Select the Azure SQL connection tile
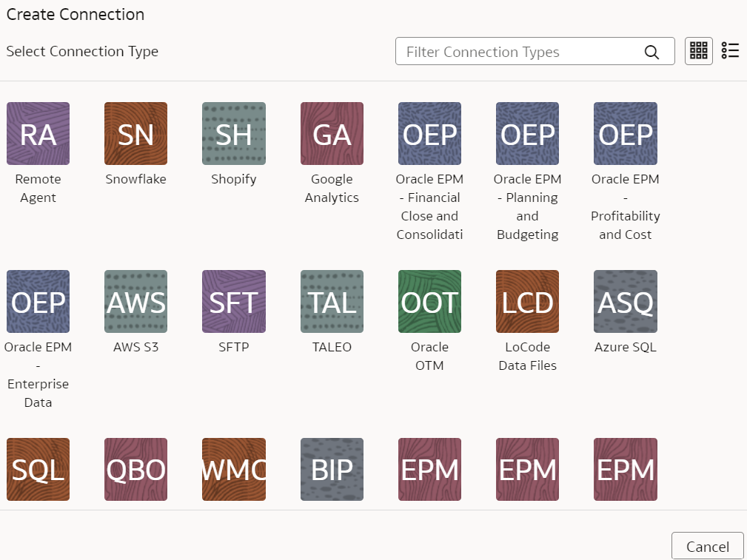Image resolution: width=747 pixels, height=560 pixels. click(625, 301)
